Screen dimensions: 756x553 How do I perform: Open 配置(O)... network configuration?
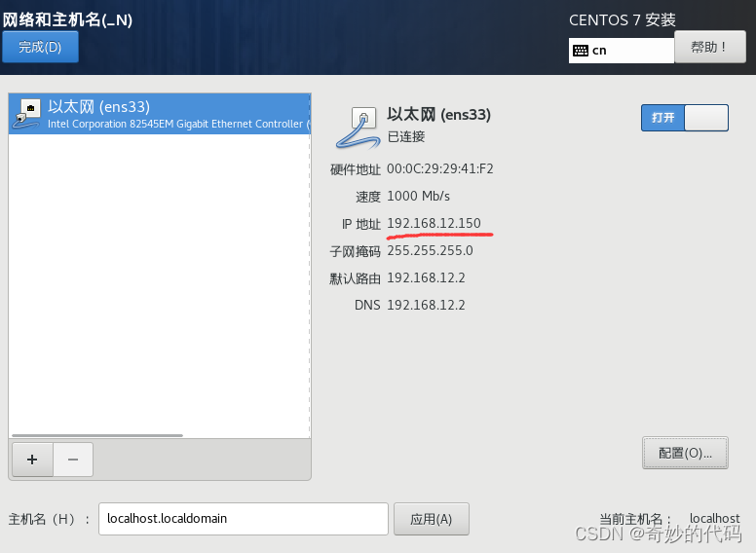(685, 453)
